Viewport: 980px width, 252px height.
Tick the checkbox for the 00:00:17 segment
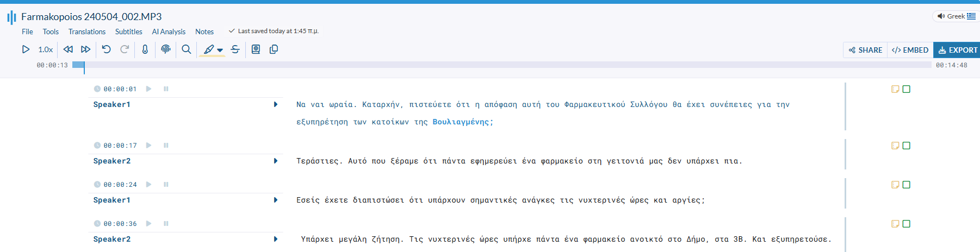point(906,146)
